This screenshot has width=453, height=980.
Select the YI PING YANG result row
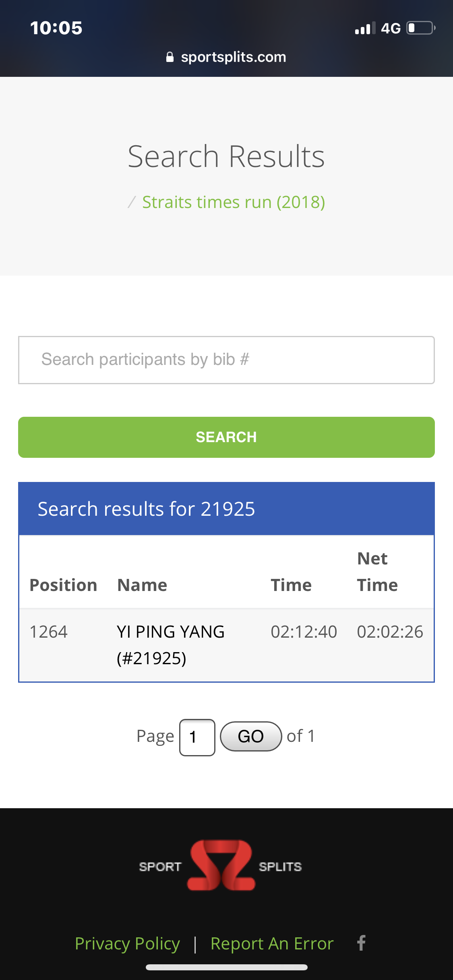(226, 645)
